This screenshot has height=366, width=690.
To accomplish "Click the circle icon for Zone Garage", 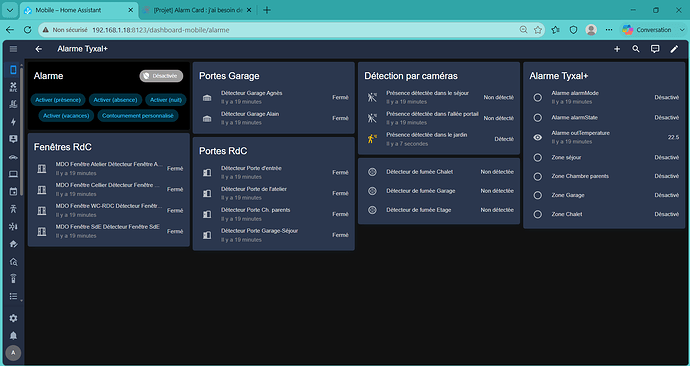I will [537, 195].
